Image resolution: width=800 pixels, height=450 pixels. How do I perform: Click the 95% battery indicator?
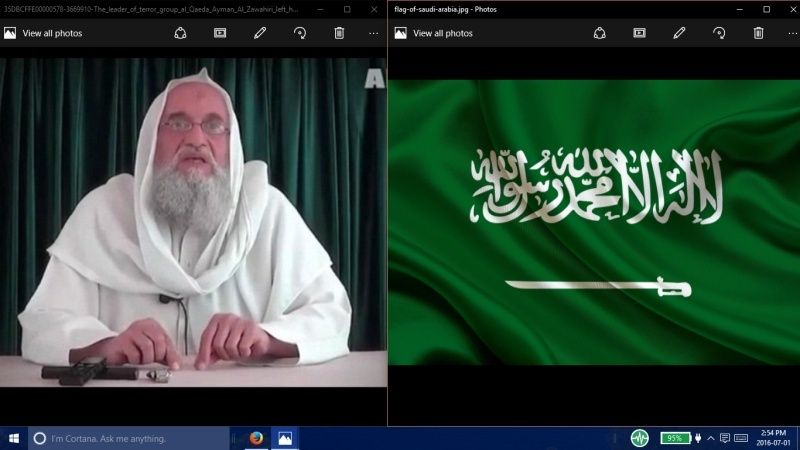click(x=675, y=438)
